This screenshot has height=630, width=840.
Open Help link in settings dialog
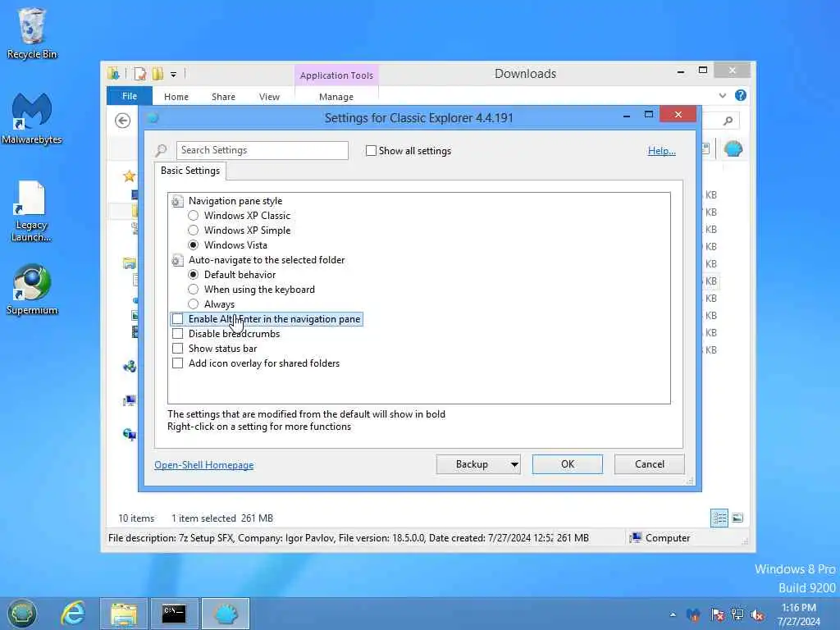pyautogui.click(x=662, y=151)
